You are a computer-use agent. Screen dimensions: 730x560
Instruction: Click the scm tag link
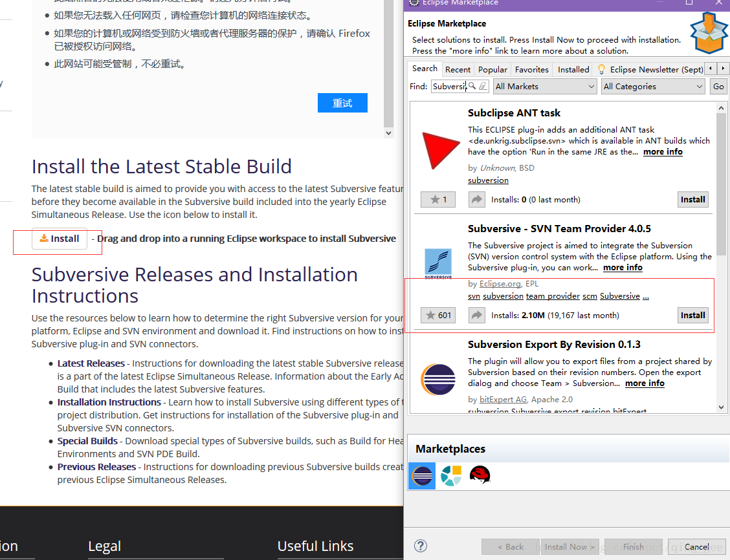[x=590, y=296]
